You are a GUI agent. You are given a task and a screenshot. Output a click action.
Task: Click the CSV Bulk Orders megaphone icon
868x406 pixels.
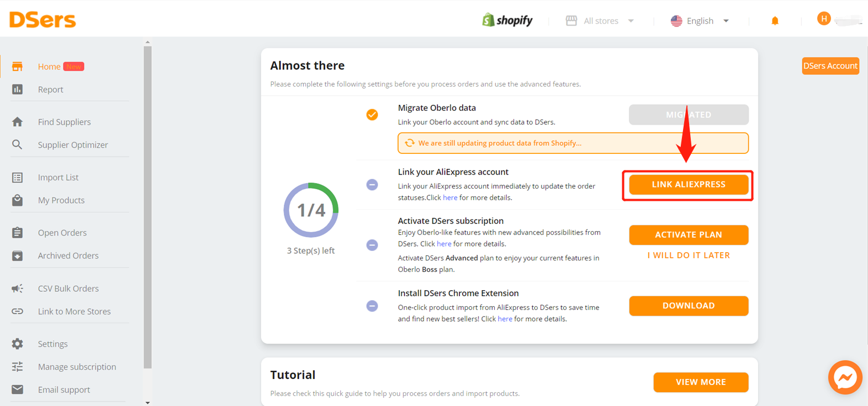click(x=17, y=289)
